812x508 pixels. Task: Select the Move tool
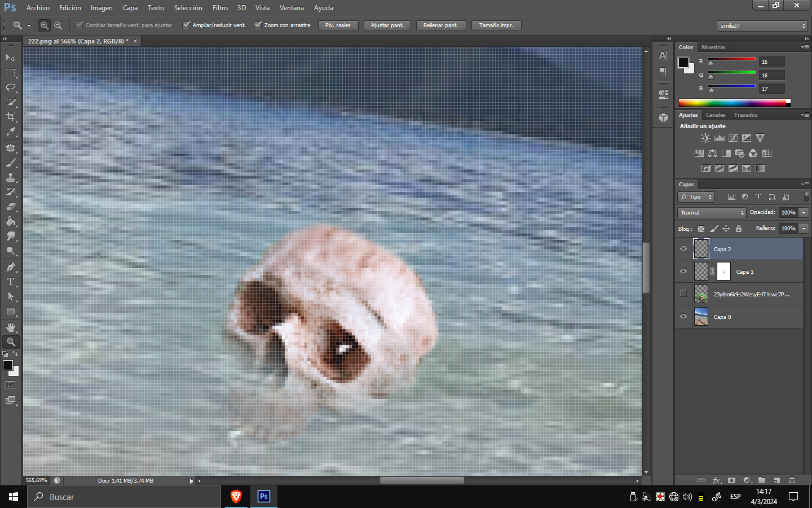pos(11,58)
